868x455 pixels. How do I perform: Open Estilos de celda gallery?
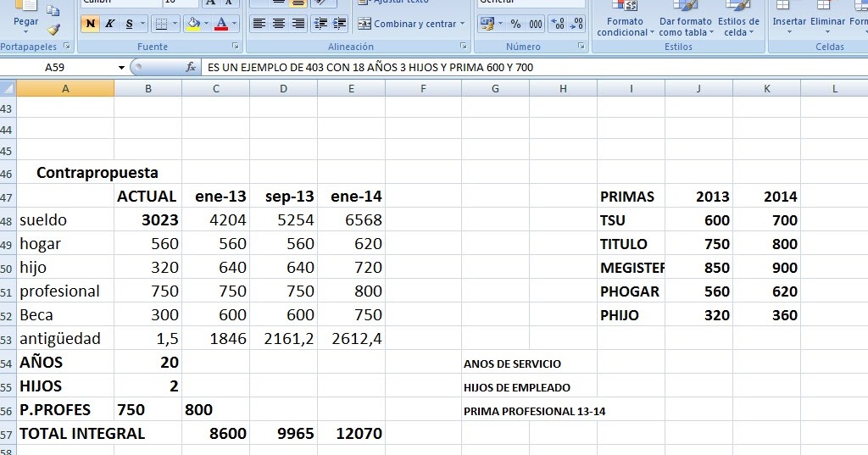[x=738, y=19]
